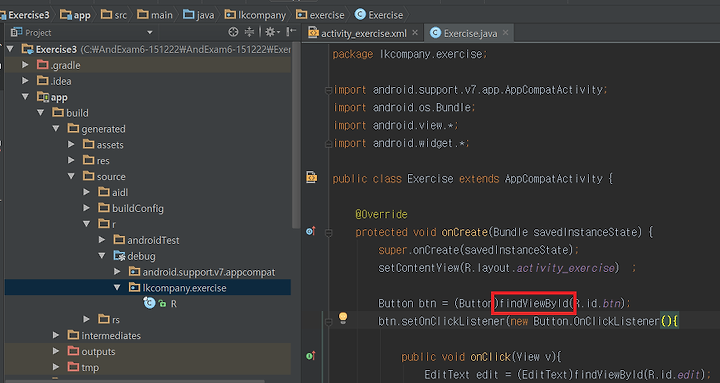Open the Project view dropdown

coord(149,33)
